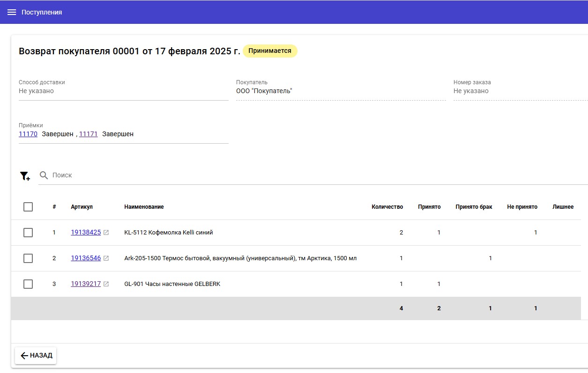The height and width of the screenshot is (373, 588).
Task: Open the Покупатель field
Action: [341, 91]
